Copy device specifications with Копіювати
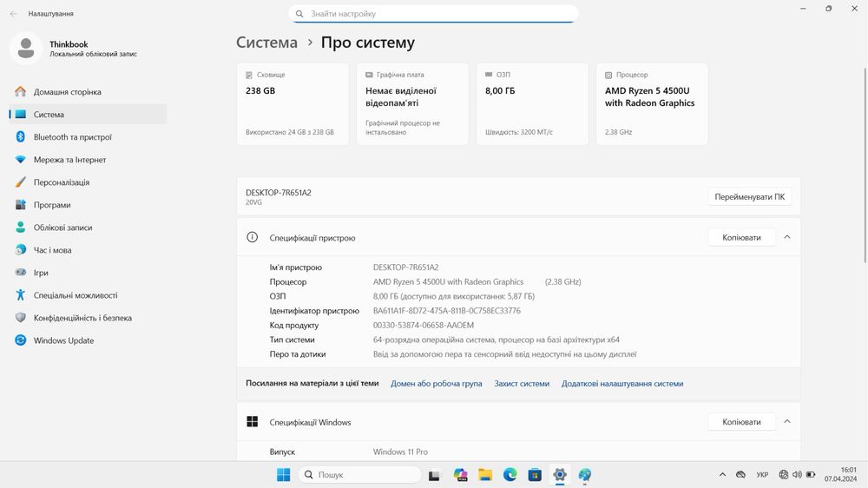The height and width of the screenshot is (488, 868). [741, 238]
